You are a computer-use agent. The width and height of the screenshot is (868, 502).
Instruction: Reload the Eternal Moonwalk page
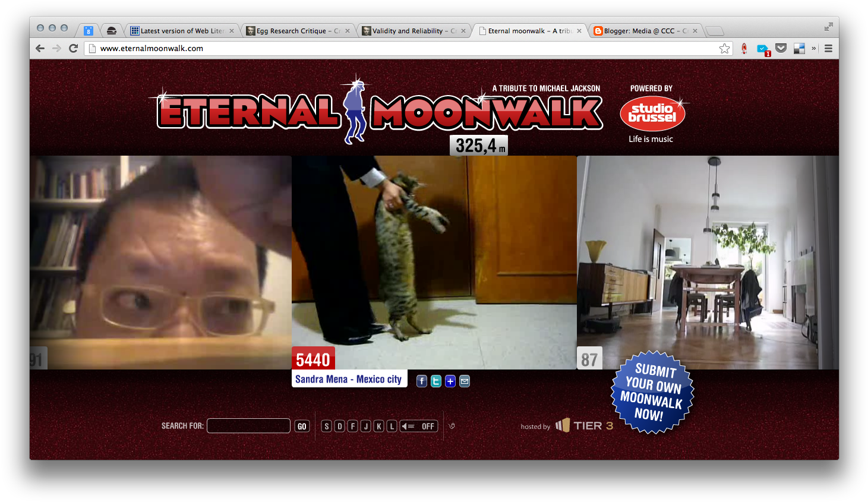coord(74,49)
